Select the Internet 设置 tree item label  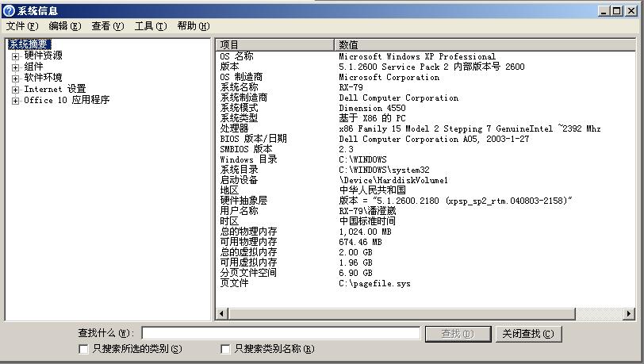point(55,88)
